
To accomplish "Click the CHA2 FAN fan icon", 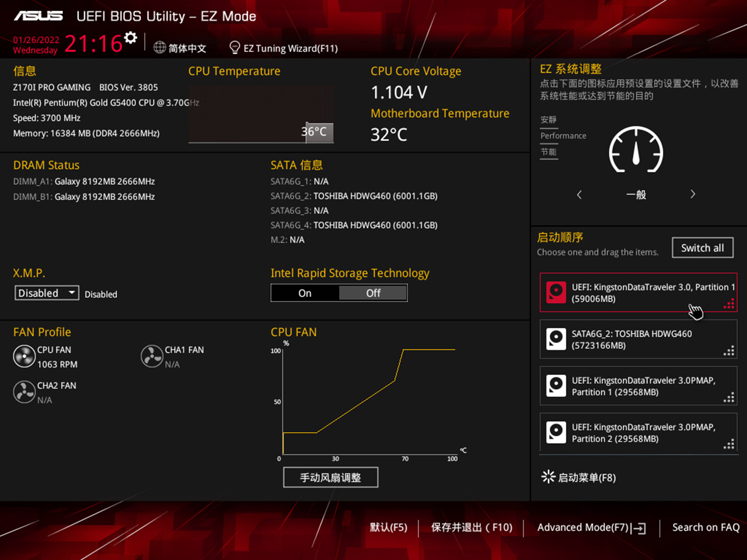I will (x=24, y=392).
